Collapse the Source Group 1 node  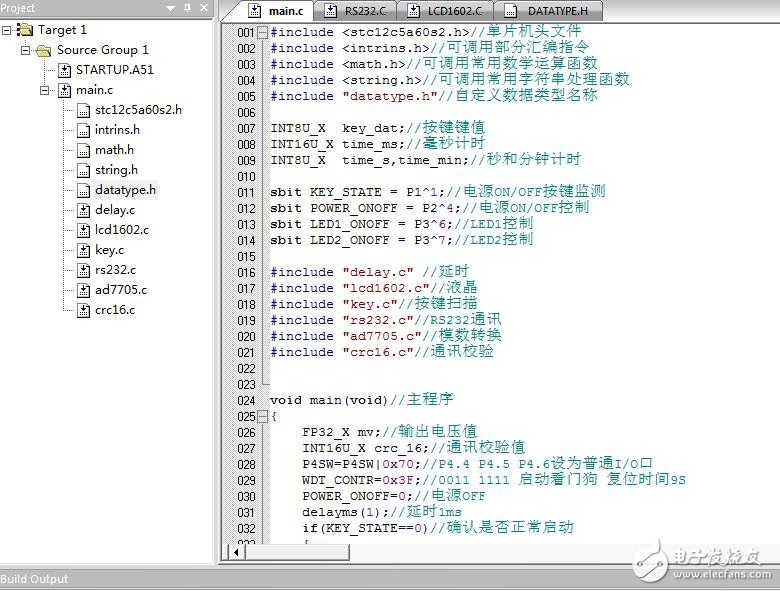pyautogui.click(x=25, y=50)
